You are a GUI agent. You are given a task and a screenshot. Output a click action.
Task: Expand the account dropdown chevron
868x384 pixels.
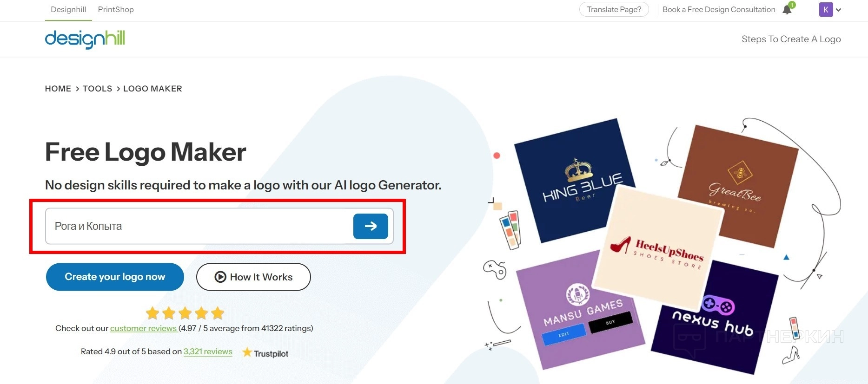[839, 10]
